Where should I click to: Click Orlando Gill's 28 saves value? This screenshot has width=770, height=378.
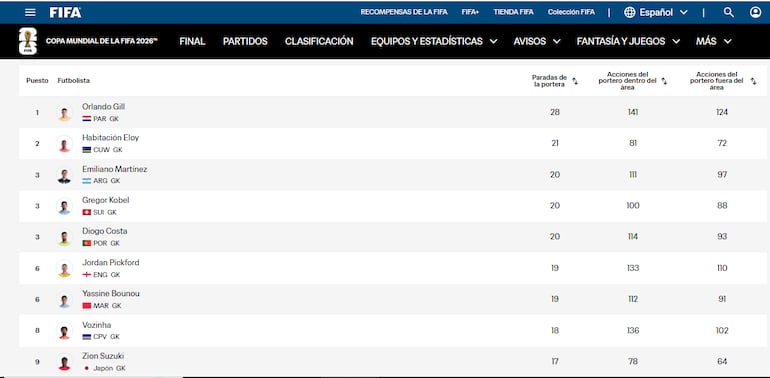point(555,112)
